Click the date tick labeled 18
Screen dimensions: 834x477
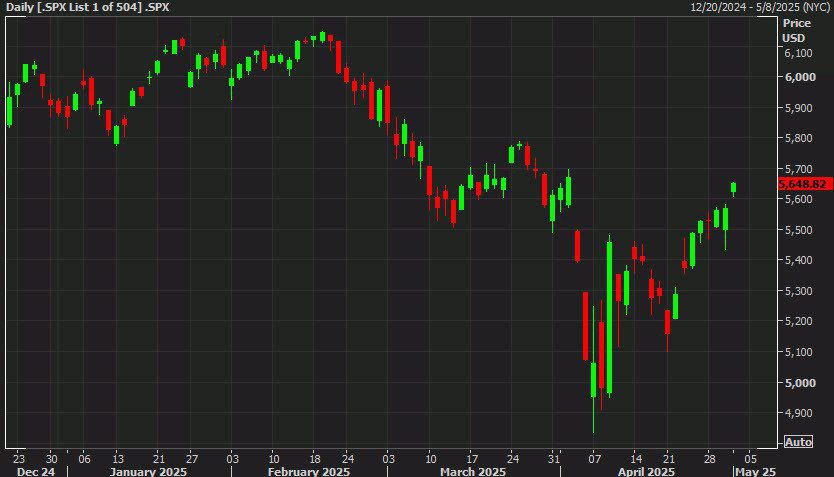[x=314, y=459]
